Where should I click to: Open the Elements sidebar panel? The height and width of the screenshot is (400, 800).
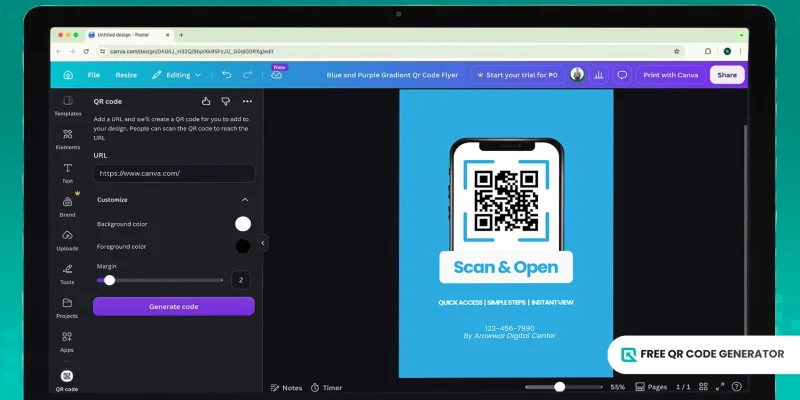pyautogui.click(x=67, y=140)
